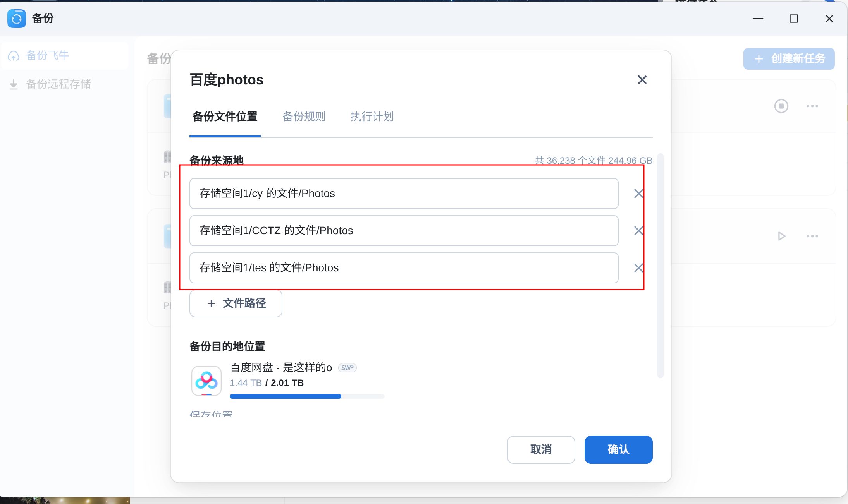
Task: Remove the tes 的文件/Photos source path
Action: (638, 268)
